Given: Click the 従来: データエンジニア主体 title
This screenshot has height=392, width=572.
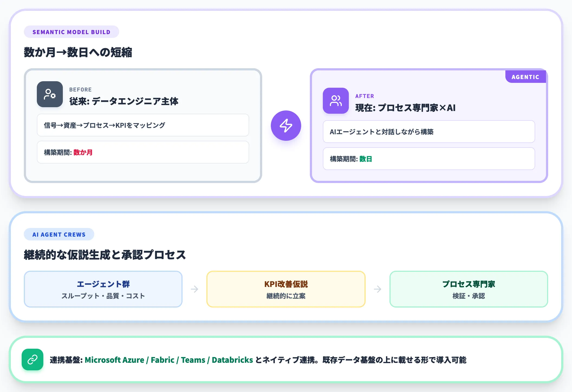Looking at the screenshot, I should pos(124,101).
